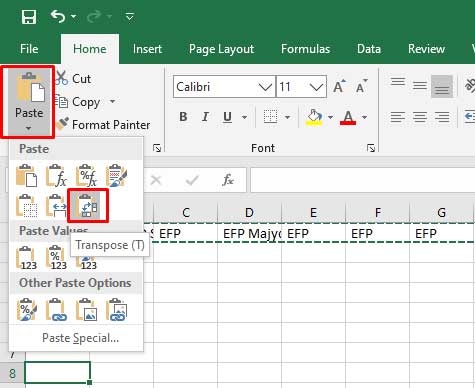Click in the formula bar input
The height and width of the screenshot is (388, 475).
tap(363, 180)
